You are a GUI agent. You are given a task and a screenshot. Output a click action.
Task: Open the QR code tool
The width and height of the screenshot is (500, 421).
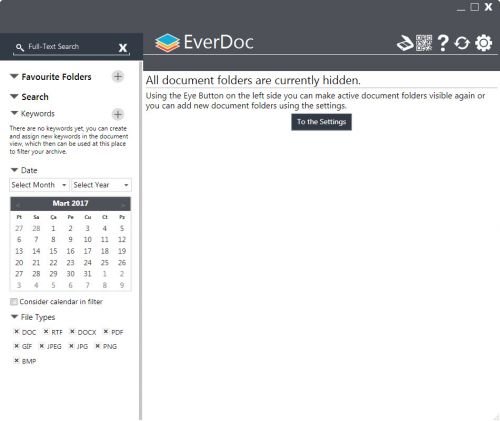coord(424,43)
